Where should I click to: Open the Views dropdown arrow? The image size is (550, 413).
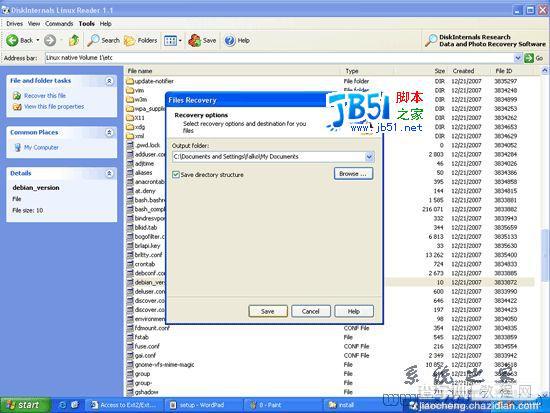tap(180, 41)
